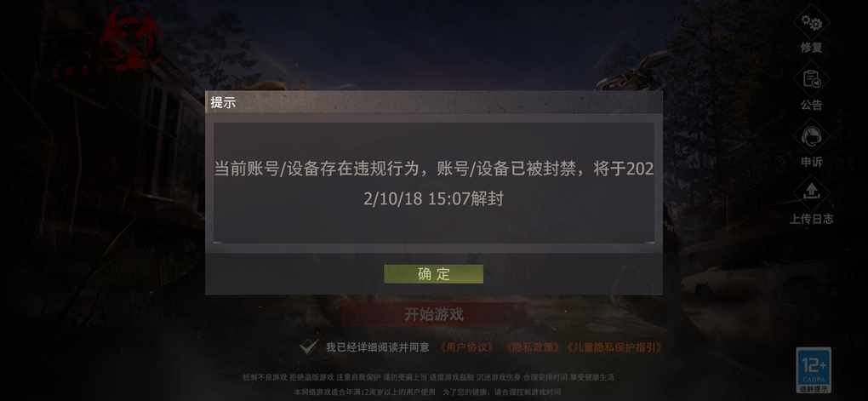
Task: Click the 提示 dialog title bar
Action: 434,102
